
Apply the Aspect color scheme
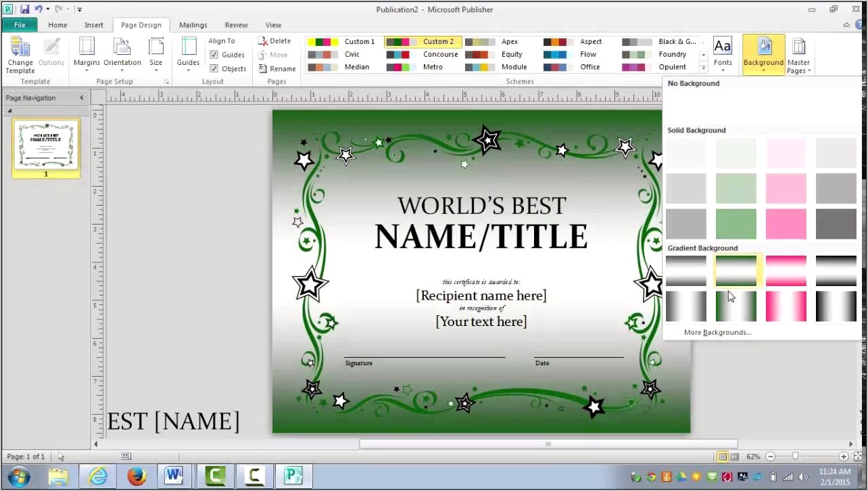[580, 41]
